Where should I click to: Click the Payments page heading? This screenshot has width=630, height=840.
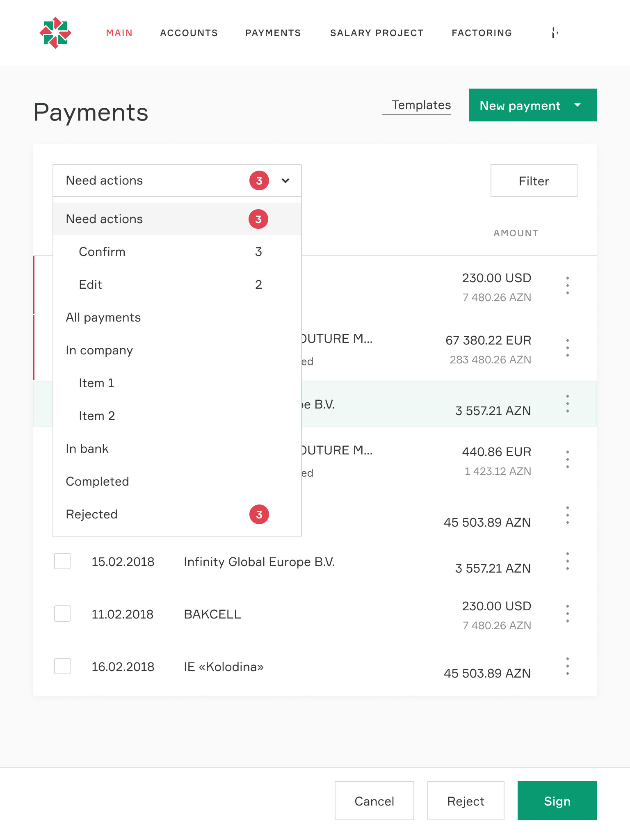coord(91,112)
